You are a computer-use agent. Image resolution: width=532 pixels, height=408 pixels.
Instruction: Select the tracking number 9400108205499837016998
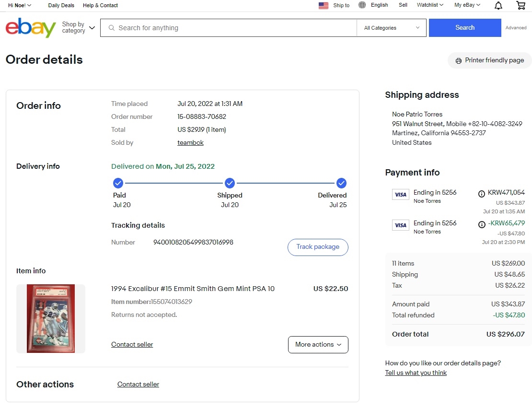click(193, 243)
